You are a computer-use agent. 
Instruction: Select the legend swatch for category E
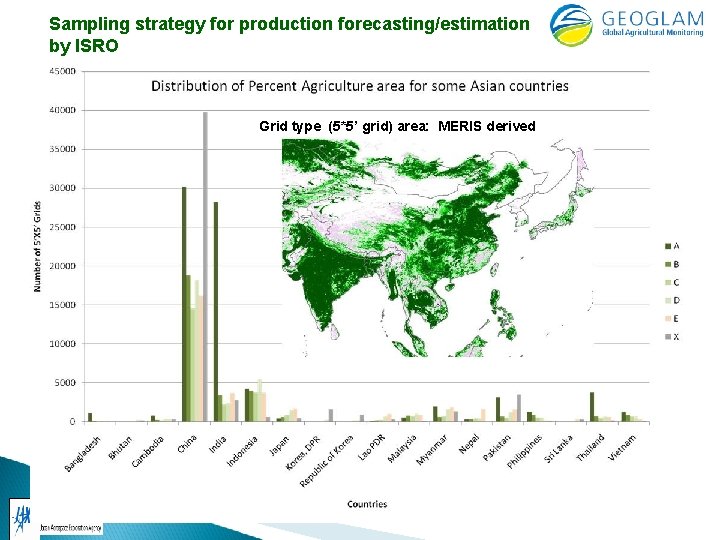point(668,319)
